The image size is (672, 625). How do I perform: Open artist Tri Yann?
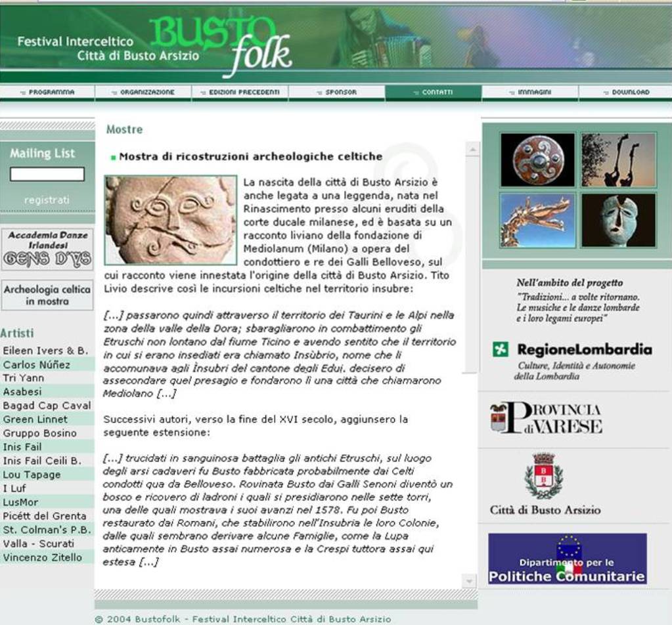24,378
